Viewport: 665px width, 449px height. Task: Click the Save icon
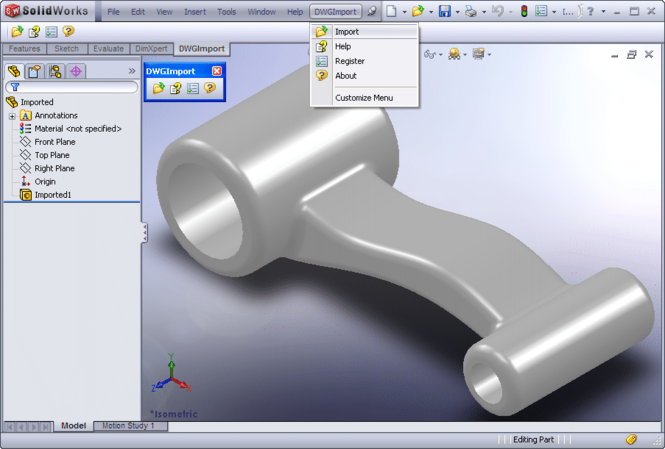pos(444,11)
